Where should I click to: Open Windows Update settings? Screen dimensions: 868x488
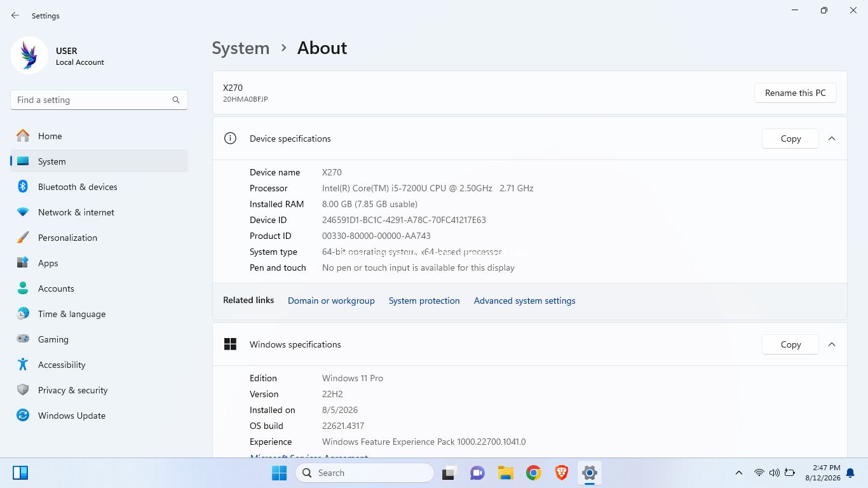(99, 416)
